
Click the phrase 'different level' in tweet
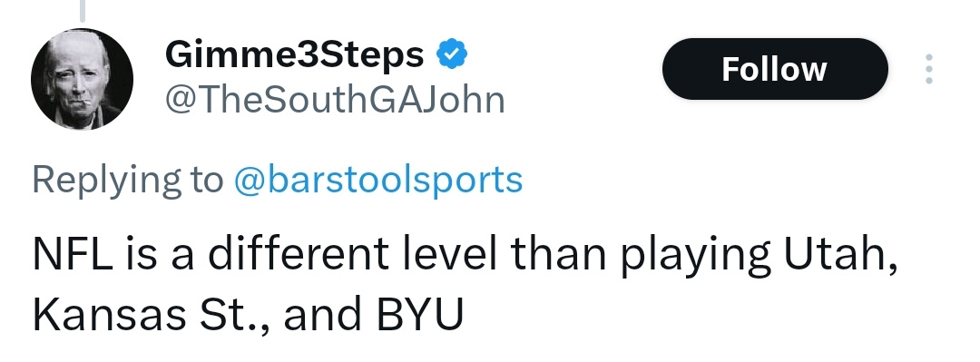[352, 254]
